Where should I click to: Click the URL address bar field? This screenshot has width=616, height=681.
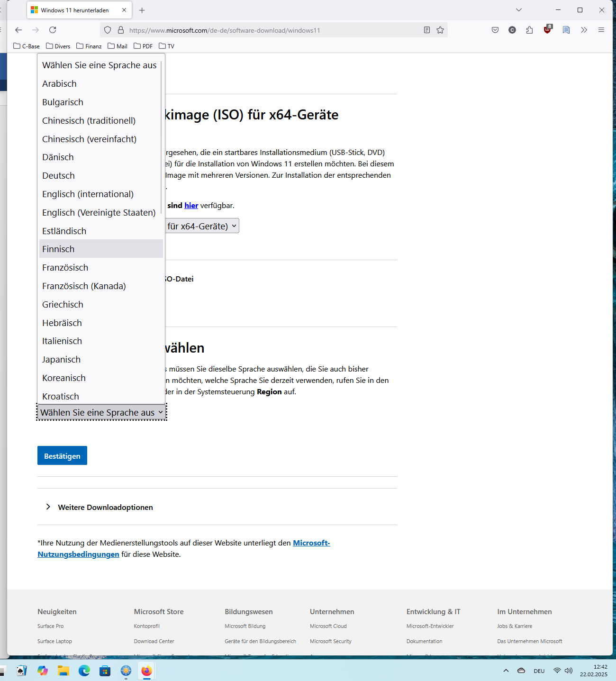click(275, 30)
